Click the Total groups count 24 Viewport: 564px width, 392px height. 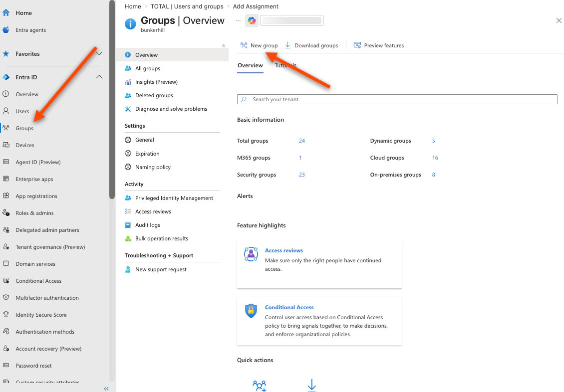[302, 141]
